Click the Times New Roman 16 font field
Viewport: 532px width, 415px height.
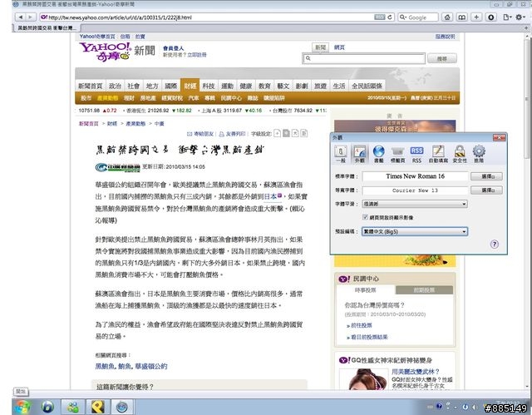pos(415,176)
